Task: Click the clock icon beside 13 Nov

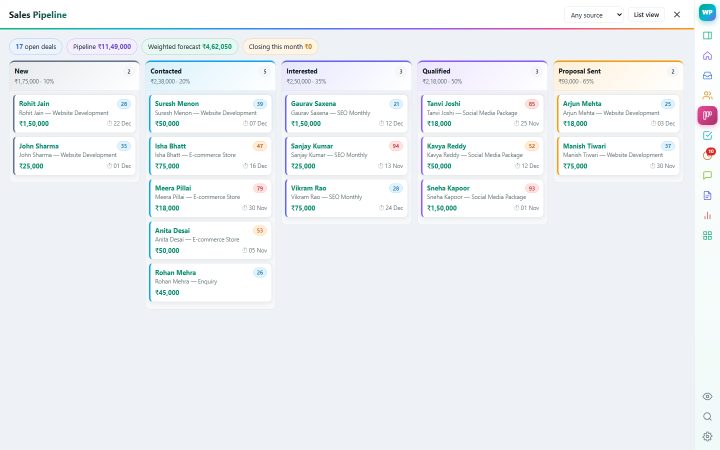Action: (x=381, y=166)
